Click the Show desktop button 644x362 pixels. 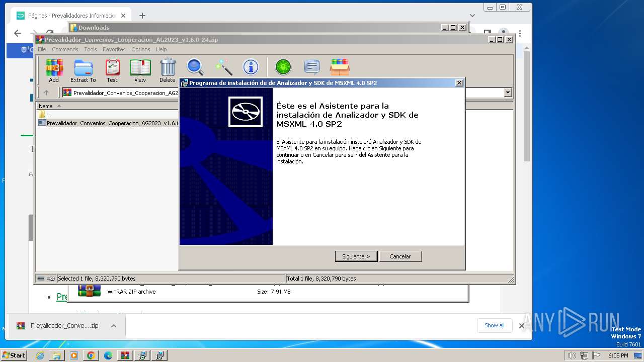click(x=639, y=355)
